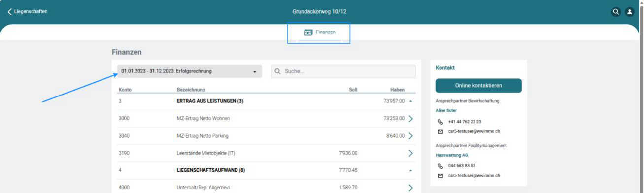Click the Finanzen tab money icon

tap(308, 32)
